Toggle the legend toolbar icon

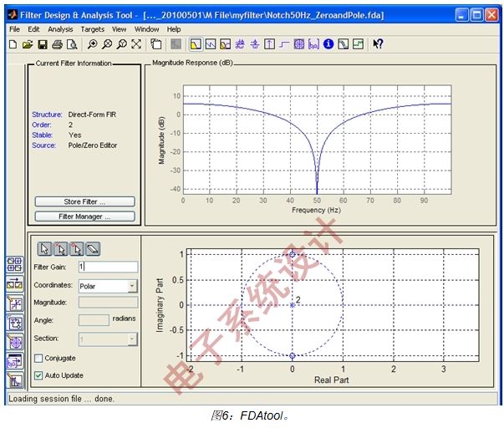tap(156, 44)
